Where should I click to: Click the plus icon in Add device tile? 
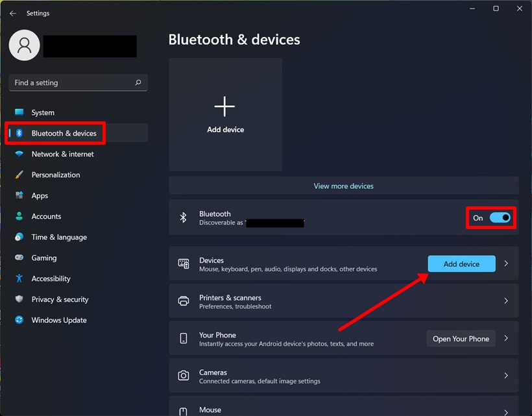tap(224, 106)
